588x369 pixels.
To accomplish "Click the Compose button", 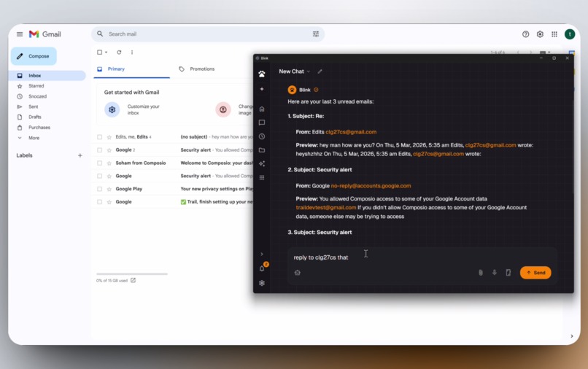I will 34,56.
